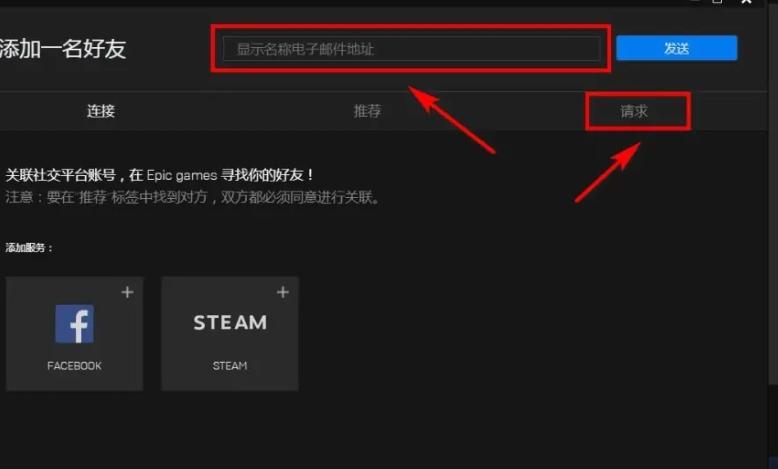Open the 请求 tab
Image resolution: width=778 pixels, height=469 pixels.
coord(634,111)
